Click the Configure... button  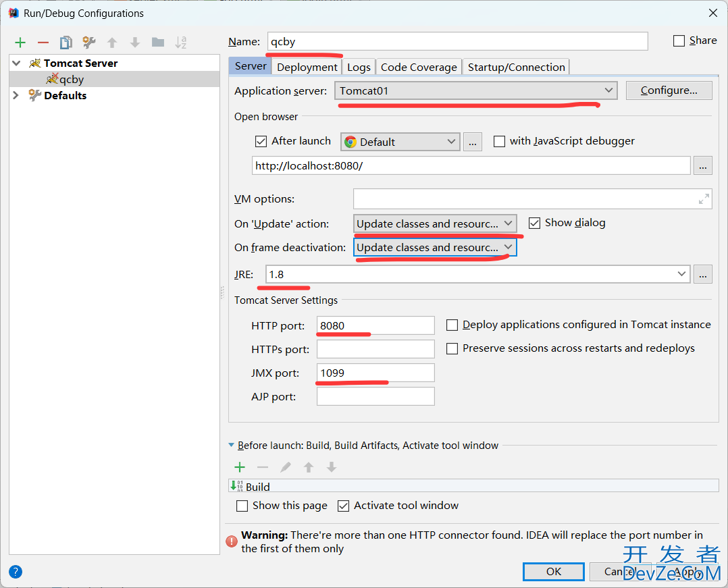pyautogui.click(x=669, y=90)
